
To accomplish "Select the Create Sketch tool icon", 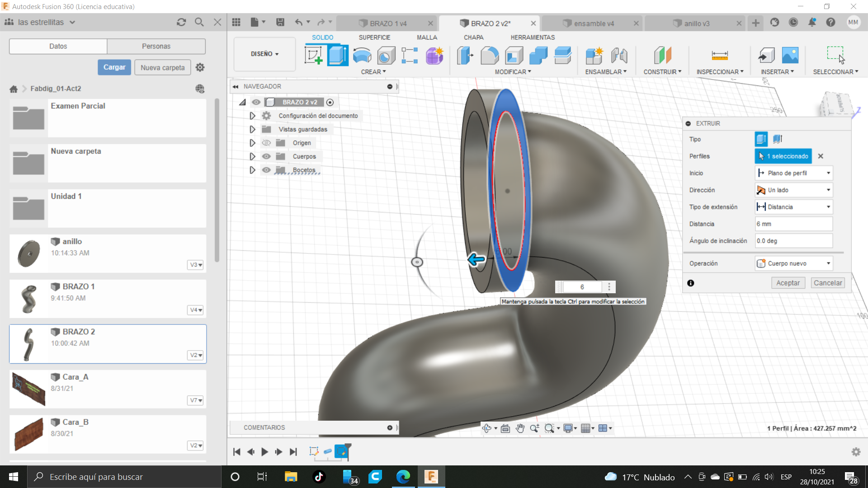I will [313, 56].
